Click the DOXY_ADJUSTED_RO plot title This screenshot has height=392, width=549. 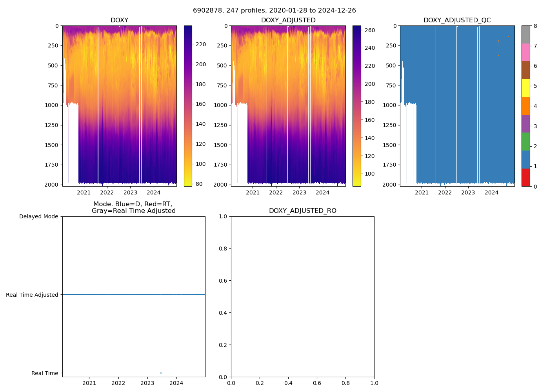302,211
